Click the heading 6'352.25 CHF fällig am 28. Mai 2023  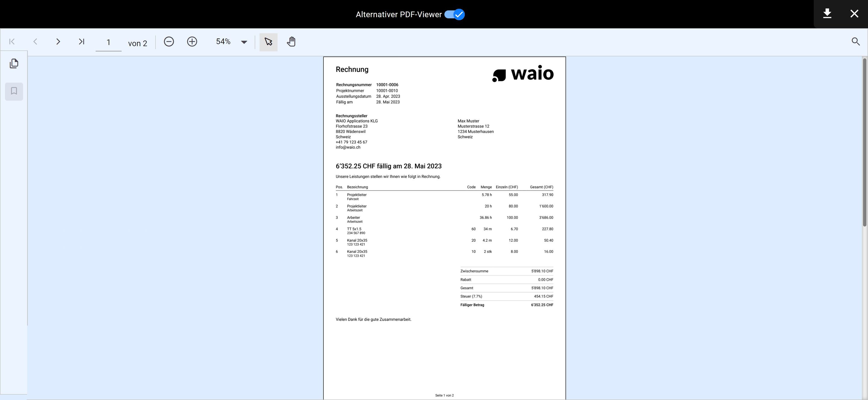[388, 166]
